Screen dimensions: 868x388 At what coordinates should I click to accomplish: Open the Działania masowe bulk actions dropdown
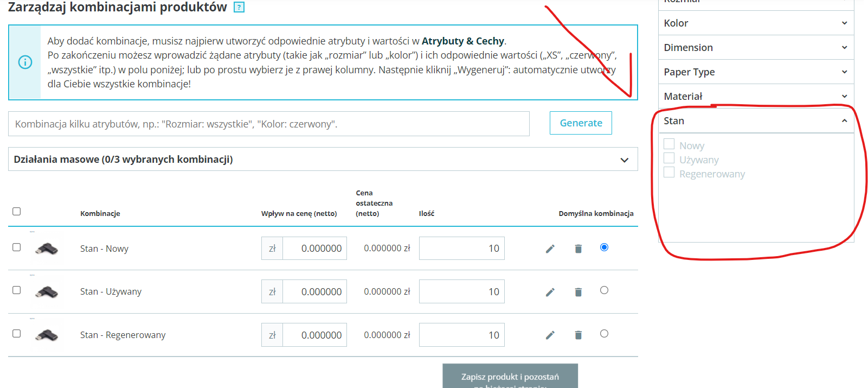click(323, 159)
